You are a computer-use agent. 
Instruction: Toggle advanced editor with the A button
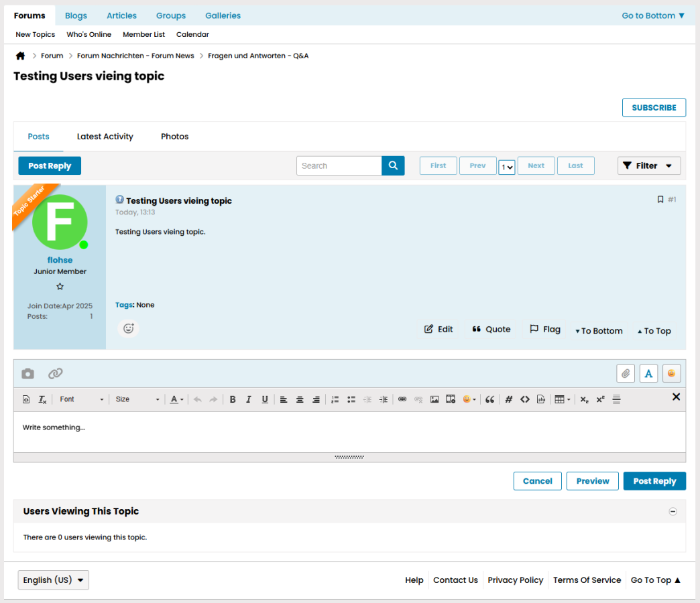click(648, 373)
